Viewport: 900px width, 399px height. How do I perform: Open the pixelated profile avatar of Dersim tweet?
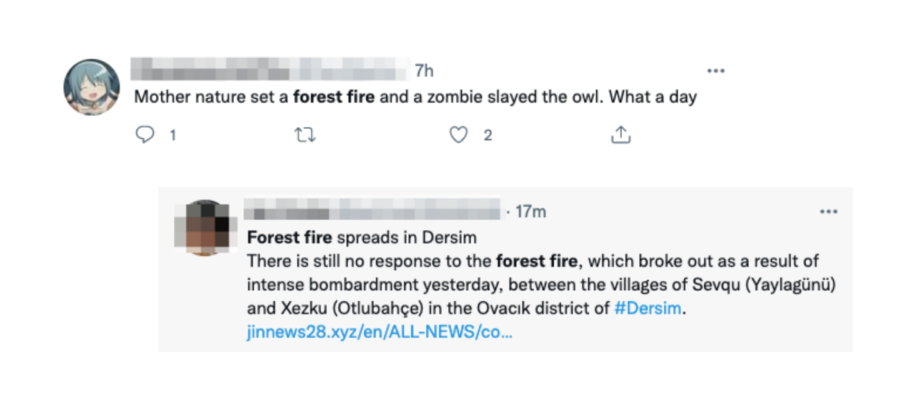coord(205,227)
